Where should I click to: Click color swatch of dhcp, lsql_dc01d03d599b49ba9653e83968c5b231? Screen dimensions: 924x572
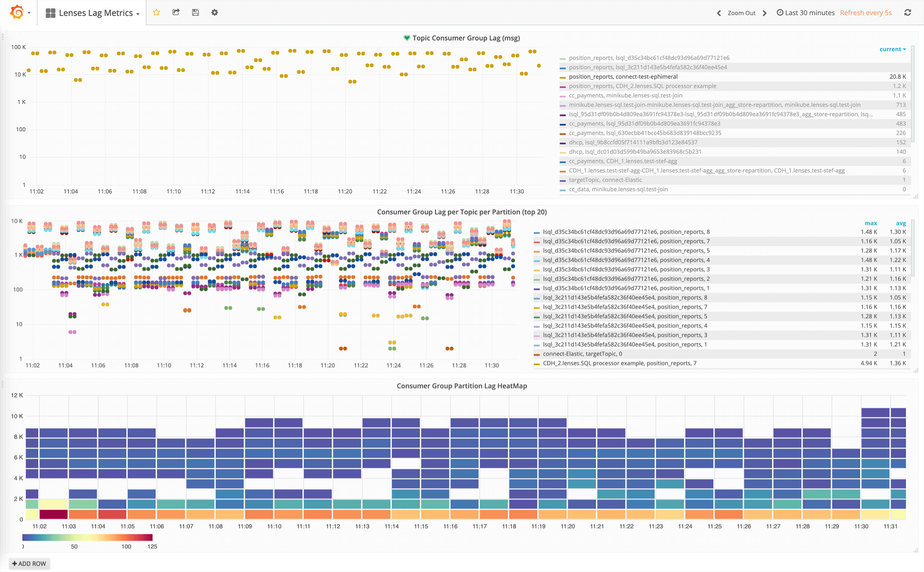click(x=563, y=152)
